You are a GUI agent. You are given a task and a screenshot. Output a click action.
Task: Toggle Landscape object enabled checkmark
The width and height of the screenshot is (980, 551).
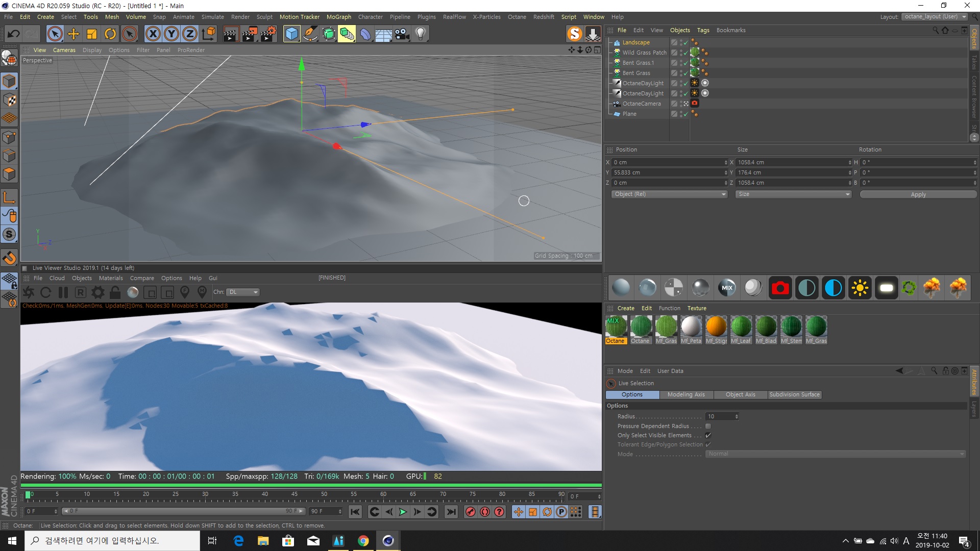(x=686, y=43)
